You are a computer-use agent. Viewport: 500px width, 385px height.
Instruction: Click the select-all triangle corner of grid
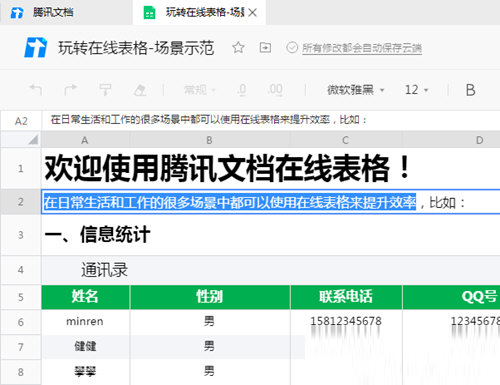33,139
